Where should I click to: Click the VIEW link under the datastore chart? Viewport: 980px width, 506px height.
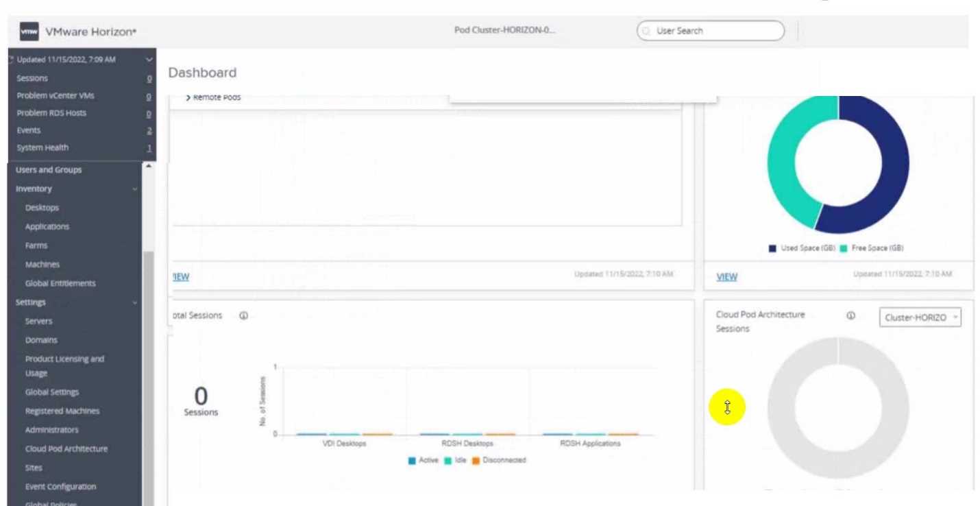[x=726, y=277]
